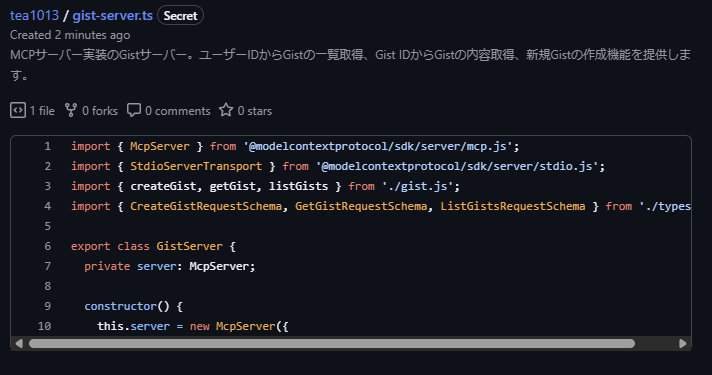Click 'StdioServerTransport' in line 2
Screen dimensions: 712x375
[196, 166]
